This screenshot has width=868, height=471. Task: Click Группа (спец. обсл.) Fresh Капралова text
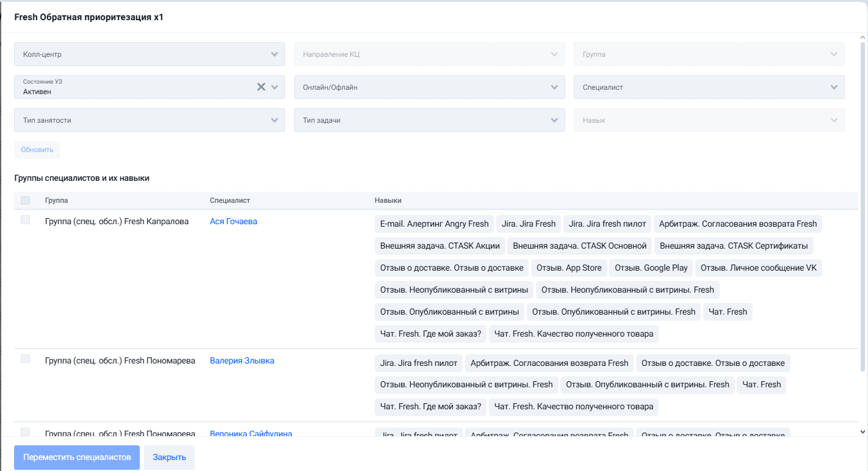coord(117,221)
